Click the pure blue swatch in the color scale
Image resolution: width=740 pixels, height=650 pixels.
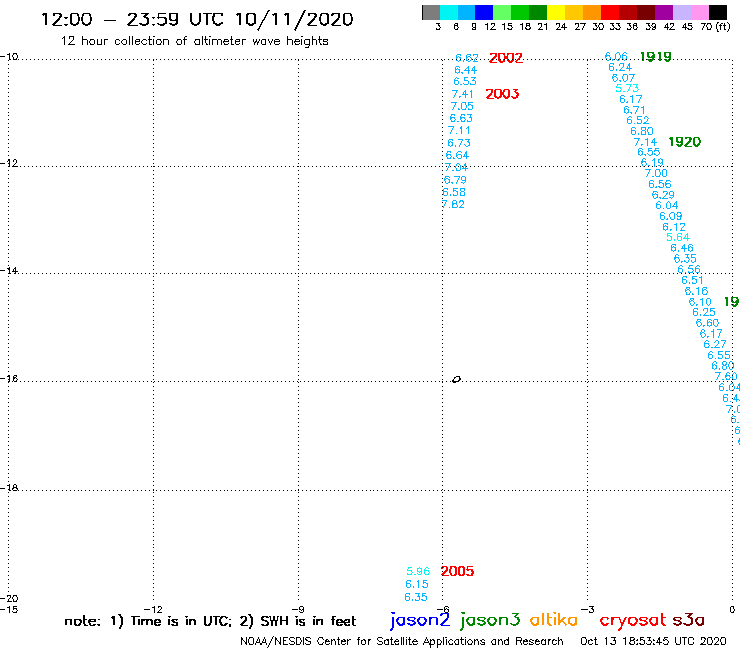[484, 12]
